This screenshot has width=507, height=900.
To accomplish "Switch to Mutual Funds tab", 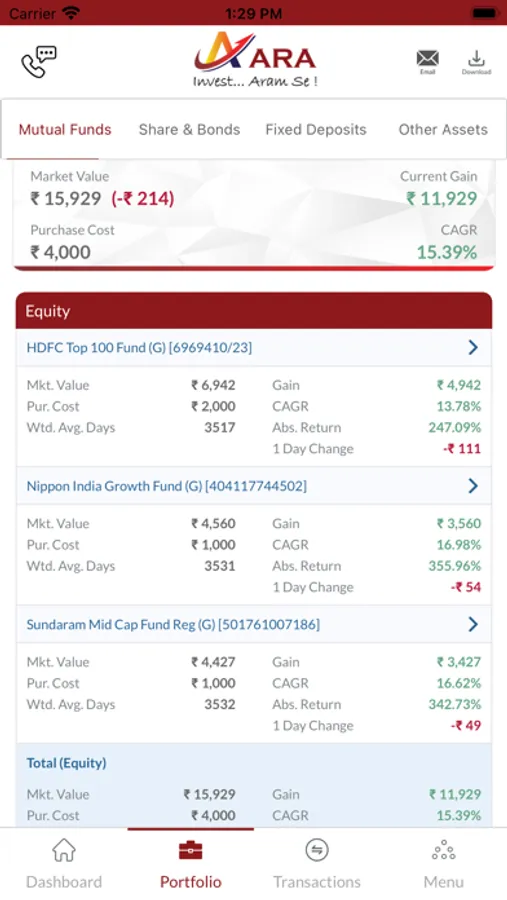I will coord(65,130).
